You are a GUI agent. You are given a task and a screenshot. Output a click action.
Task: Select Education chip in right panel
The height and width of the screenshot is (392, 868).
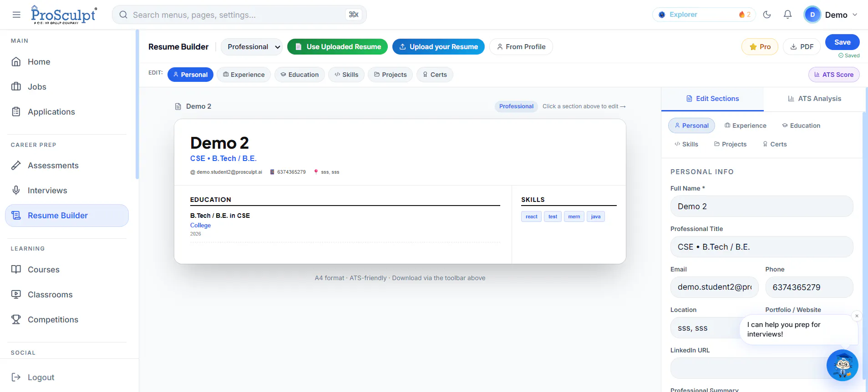801,126
